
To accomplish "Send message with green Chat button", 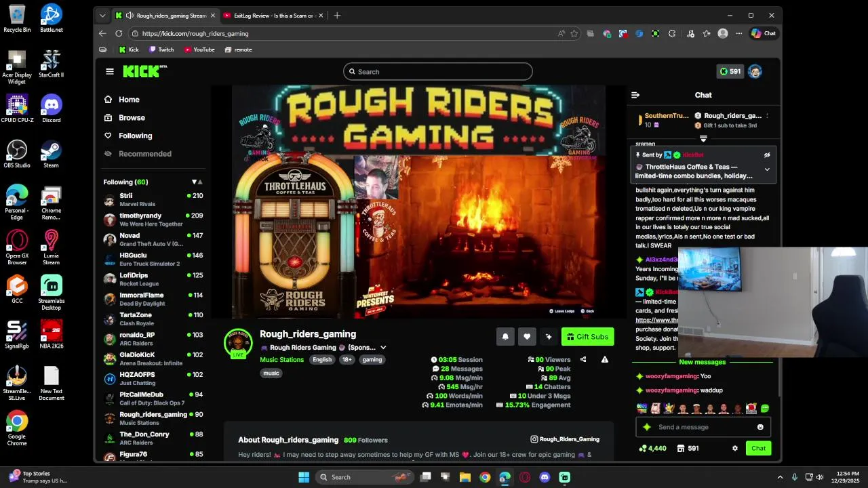I will pos(758,449).
